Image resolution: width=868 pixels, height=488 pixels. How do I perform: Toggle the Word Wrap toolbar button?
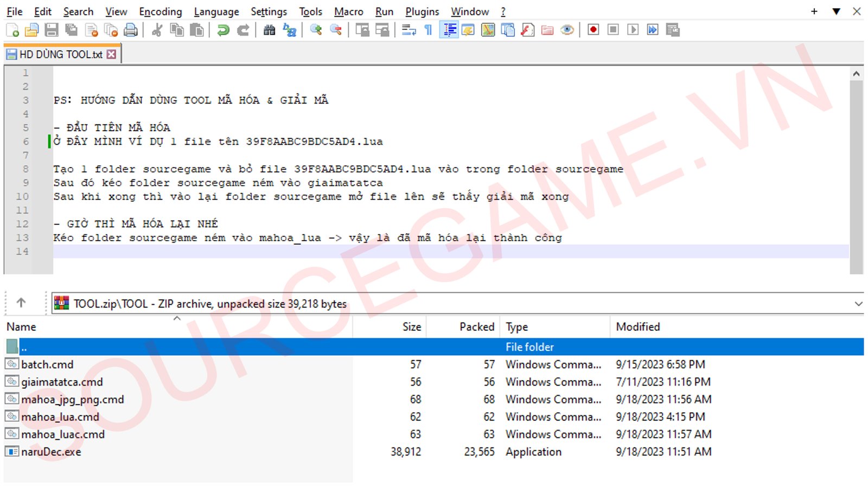409,30
